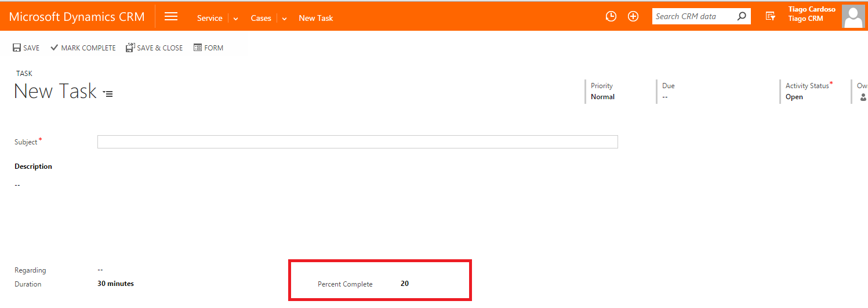868x308 pixels.
Task: Click the Subject text input field
Action: pos(357,142)
